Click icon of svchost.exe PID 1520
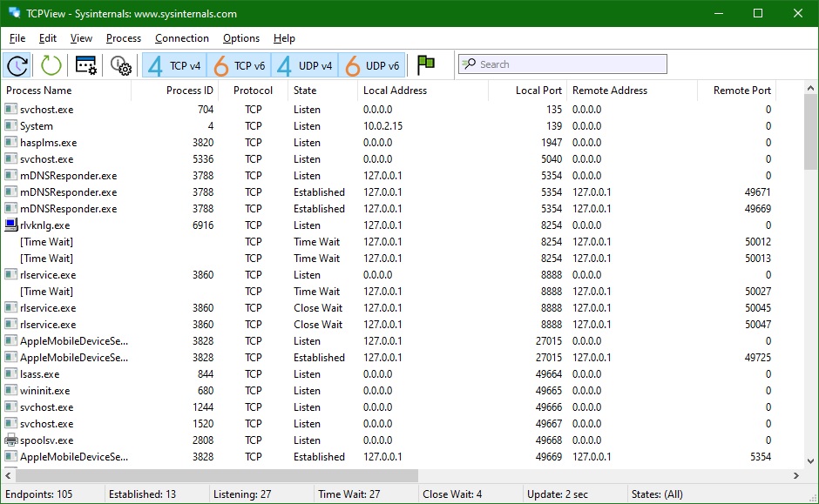 coord(11,423)
